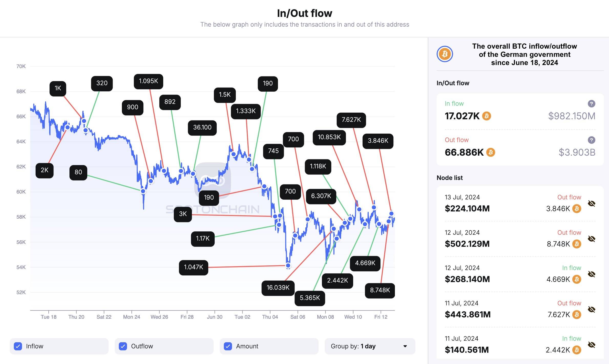Click the help icon beside Out flow
The width and height of the screenshot is (609, 364).
tap(591, 140)
